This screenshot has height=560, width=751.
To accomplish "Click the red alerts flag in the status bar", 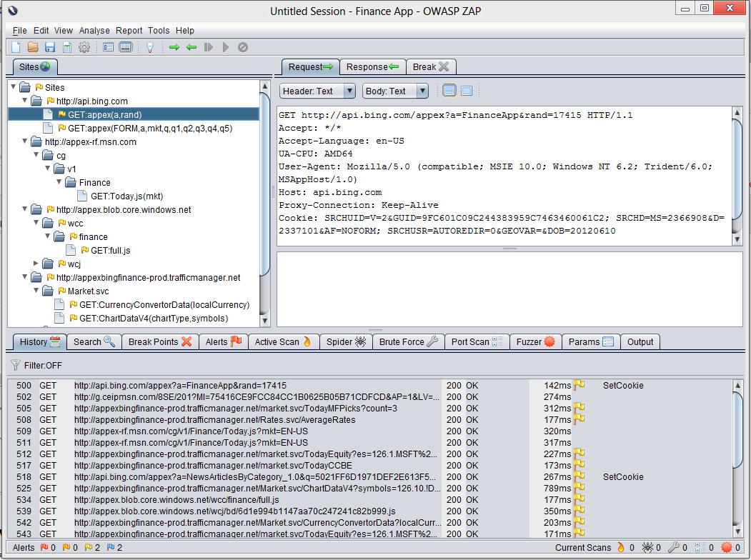I will [44, 547].
